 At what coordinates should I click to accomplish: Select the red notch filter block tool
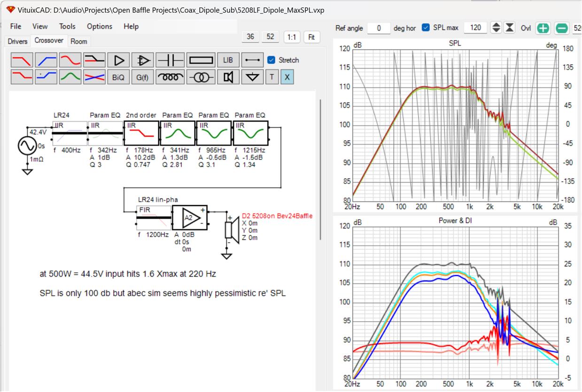coord(70,60)
